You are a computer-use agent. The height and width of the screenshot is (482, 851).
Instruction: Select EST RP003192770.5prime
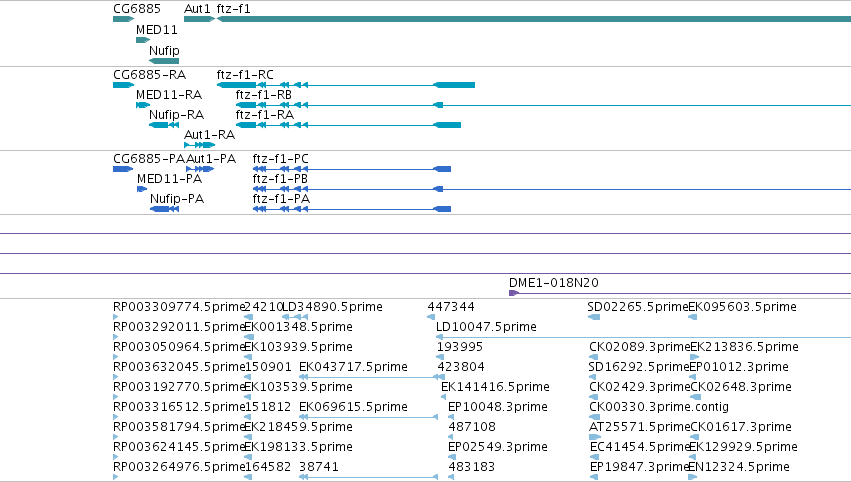point(179,387)
